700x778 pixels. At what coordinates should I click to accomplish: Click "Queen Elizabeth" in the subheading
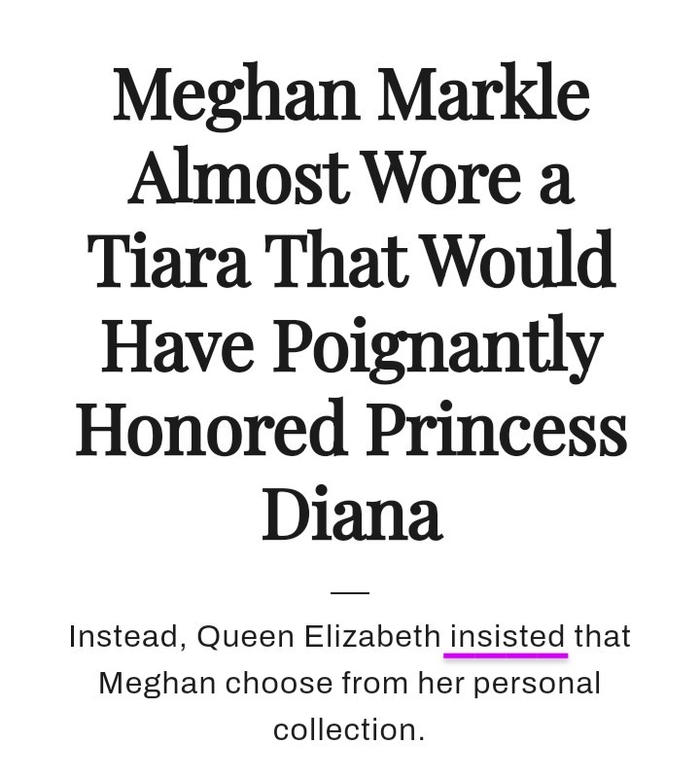click(x=319, y=637)
